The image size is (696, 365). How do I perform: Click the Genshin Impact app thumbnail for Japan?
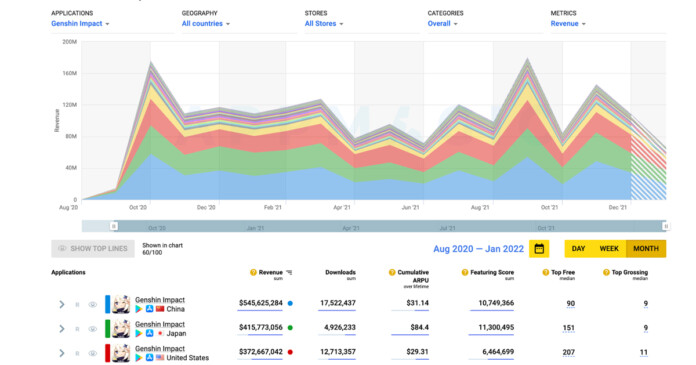121,329
